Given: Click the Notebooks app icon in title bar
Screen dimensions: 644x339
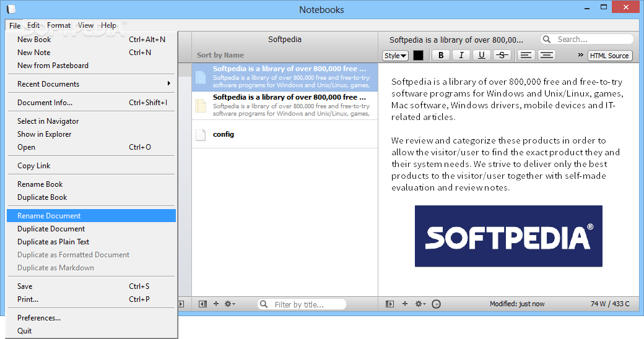Looking at the screenshot, I should pos(11,9).
